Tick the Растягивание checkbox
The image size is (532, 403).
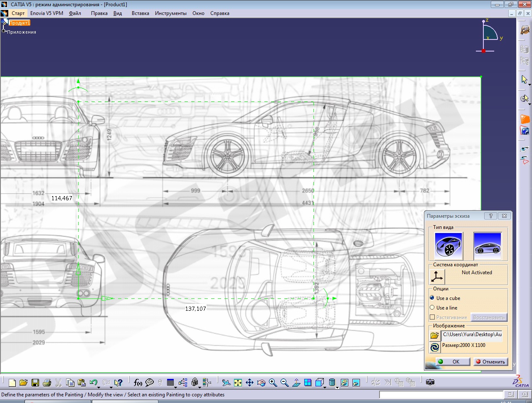point(432,317)
